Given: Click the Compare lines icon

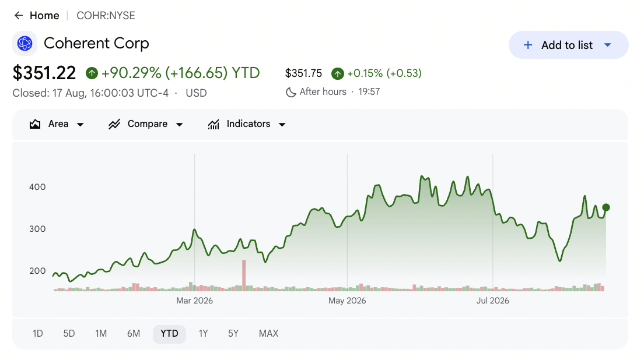Looking at the screenshot, I should click(x=114, y=124).
